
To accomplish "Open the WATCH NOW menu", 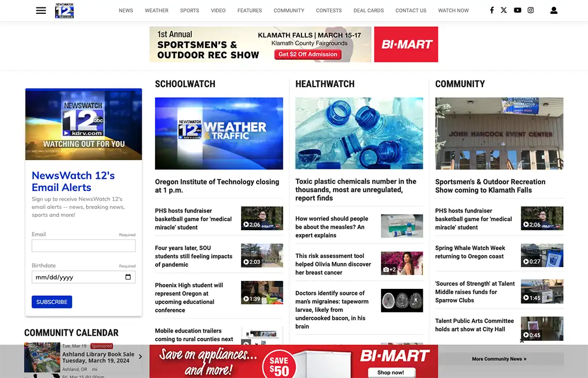I will point(453,11).
